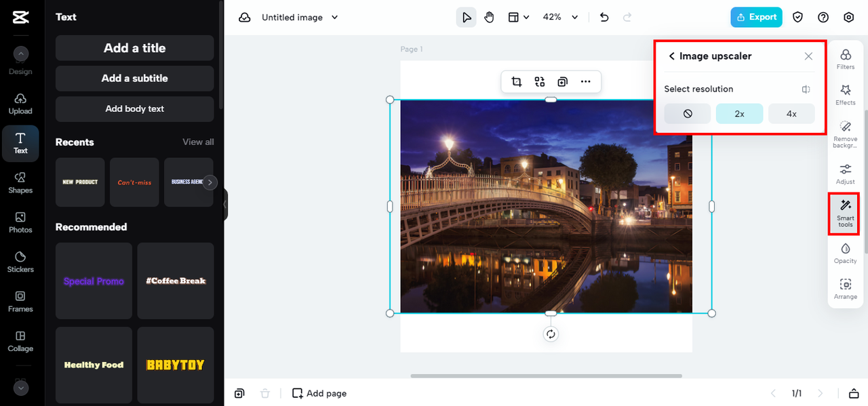Viewport: 868px width, 406px height.
Task: Open the Frames tab in sidebar
Action: [x=20, y=301]
